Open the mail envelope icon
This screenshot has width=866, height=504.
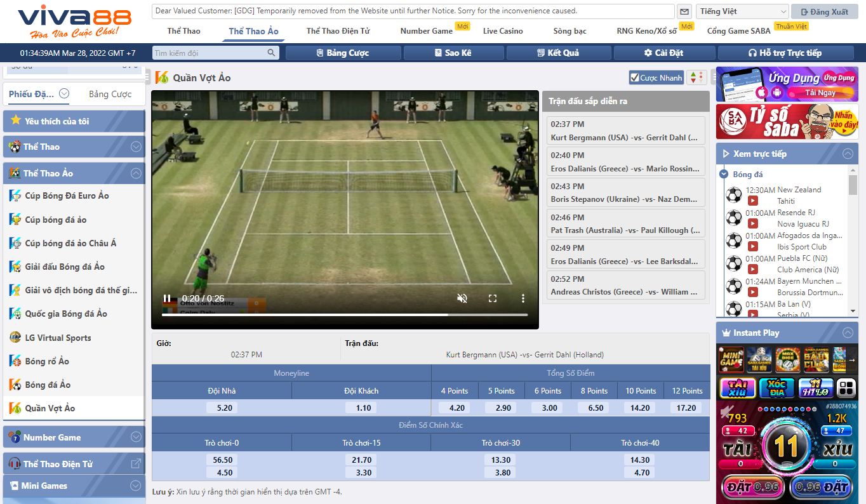(x=684, y=11)
